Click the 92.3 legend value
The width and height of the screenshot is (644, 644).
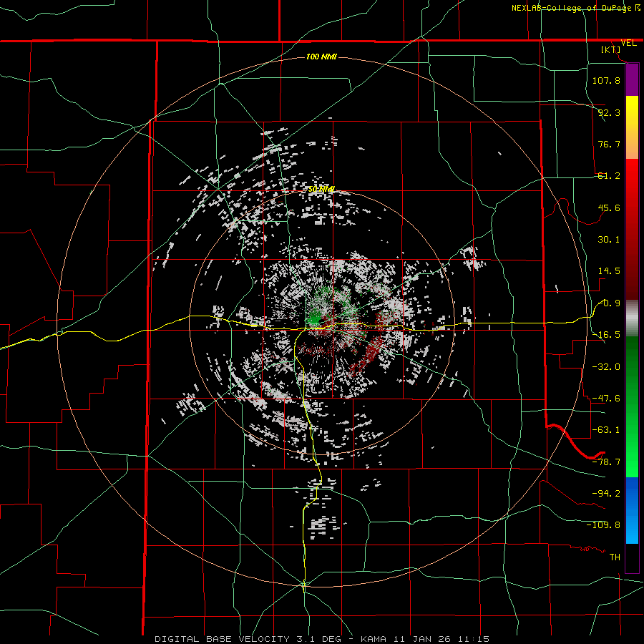coord(609,112)
